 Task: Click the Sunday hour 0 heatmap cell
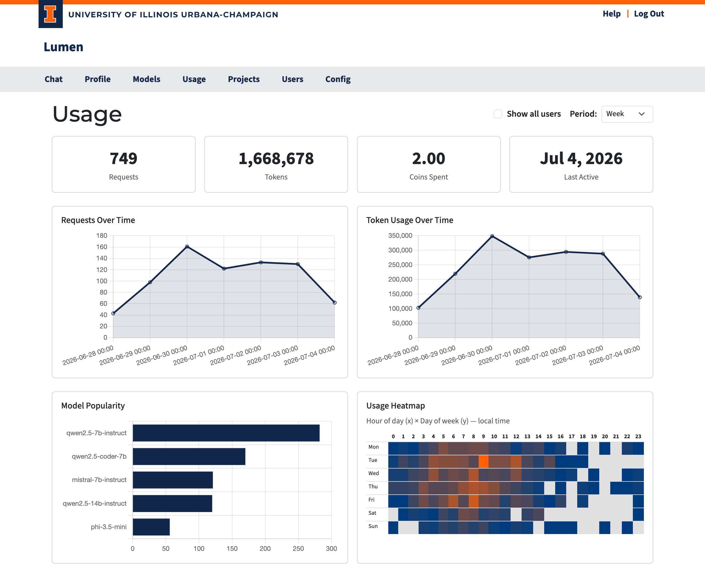[x=393, y=528]
